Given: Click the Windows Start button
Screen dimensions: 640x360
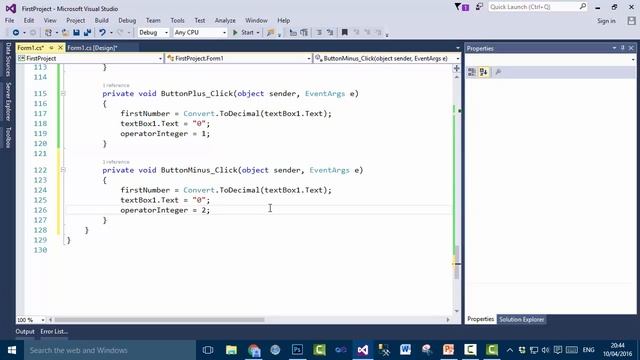Looking at the screenshot, I should (x=12, y=350).
